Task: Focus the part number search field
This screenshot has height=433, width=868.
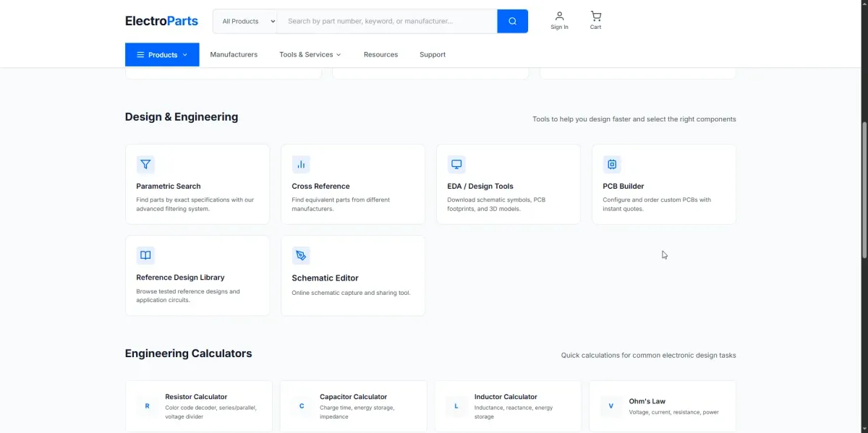Action: coord(387,21)
